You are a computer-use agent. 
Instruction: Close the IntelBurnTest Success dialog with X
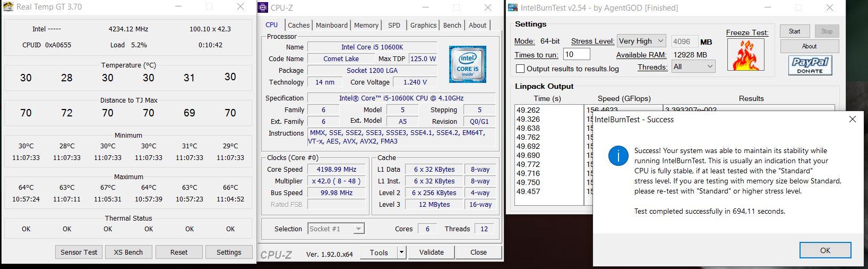tap(852, 119)
